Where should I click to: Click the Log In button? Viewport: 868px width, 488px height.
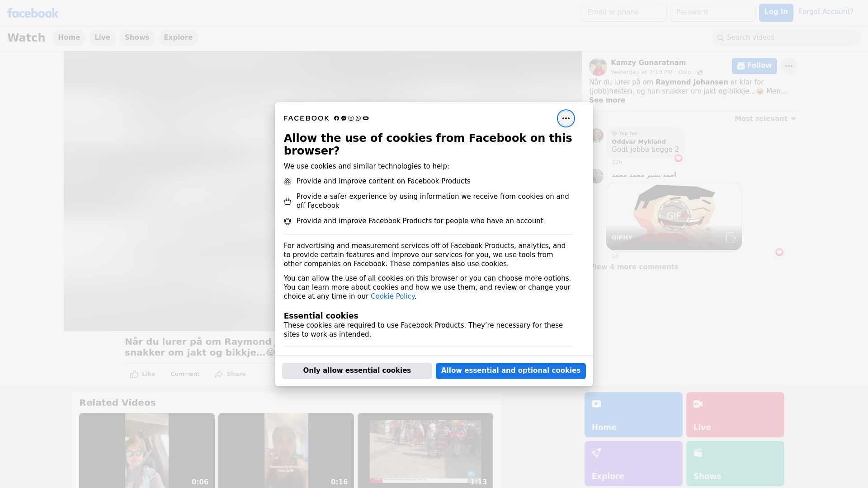776,12
